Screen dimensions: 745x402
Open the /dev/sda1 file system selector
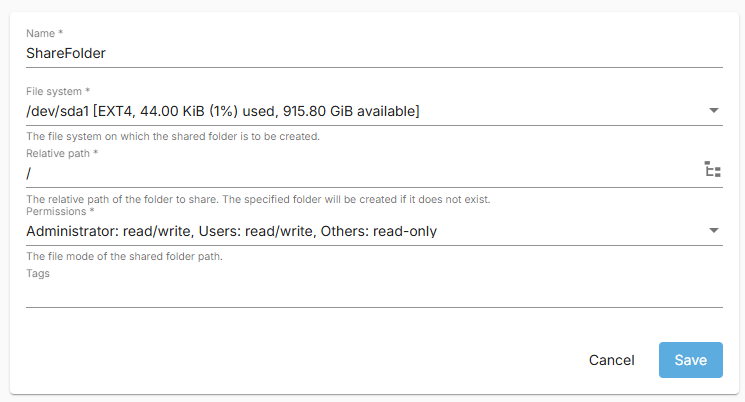(374, 111)
